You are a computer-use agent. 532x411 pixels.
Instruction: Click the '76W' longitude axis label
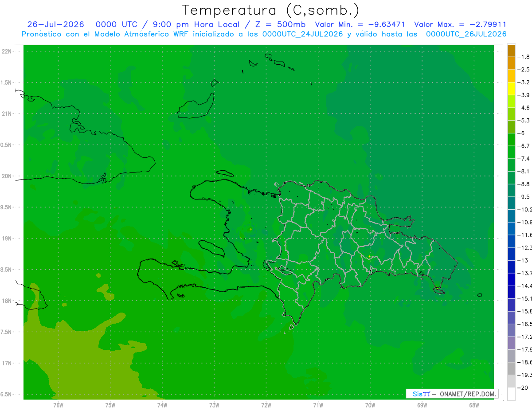[58, 405]
